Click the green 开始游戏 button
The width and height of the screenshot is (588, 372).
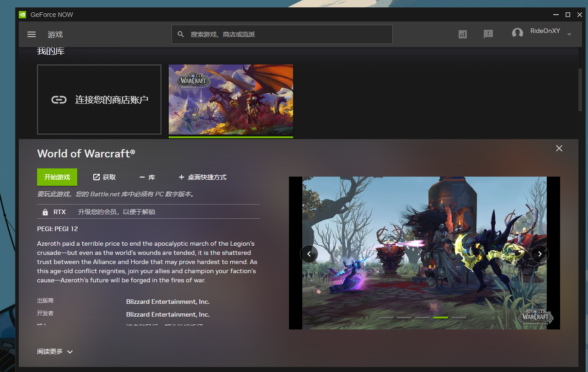pyautogui.click(x=57, y=177)
